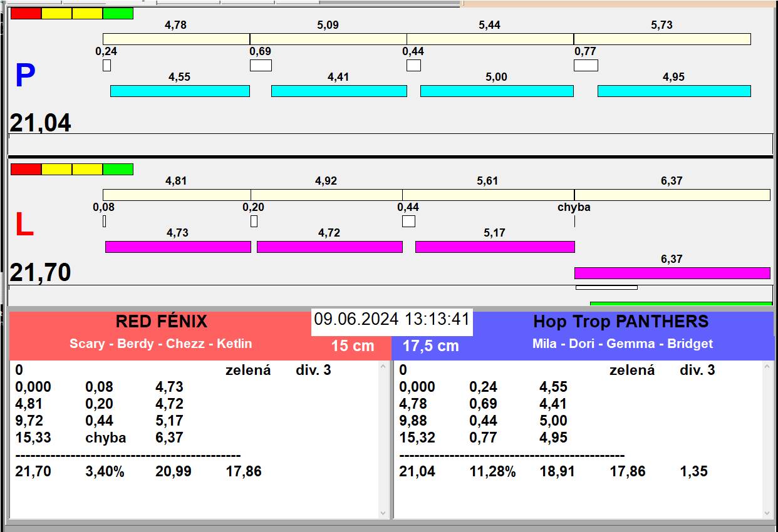The height and width of the screenshot is (532, 778).
Task: Click the green bar below lane L
Action: coord(680,304)
